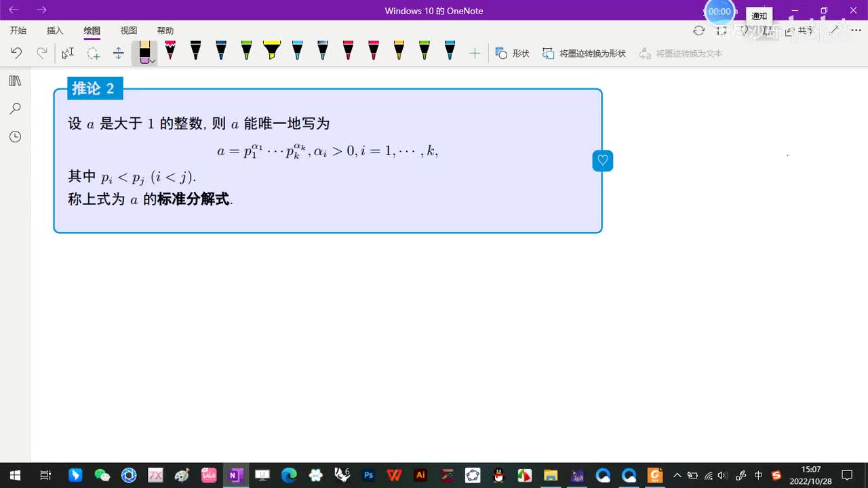Choose the green pen beside the yellow highlighter
Image resolution: width=868 pixels, height=488 pixels.
point(246,50)
